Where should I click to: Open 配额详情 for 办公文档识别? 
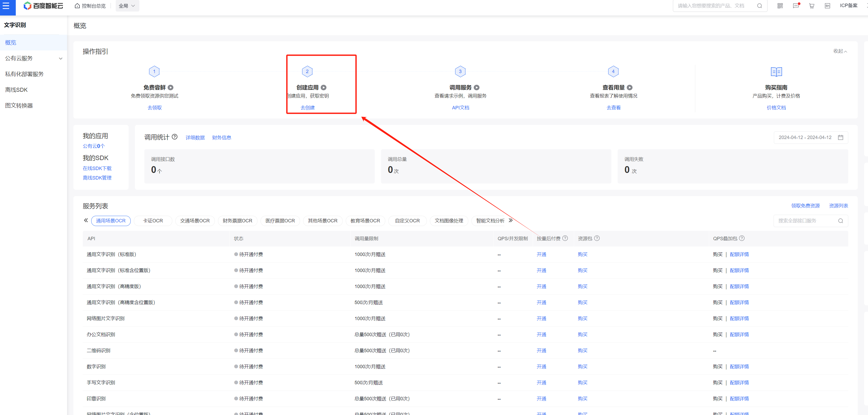[x=739, y=335]
